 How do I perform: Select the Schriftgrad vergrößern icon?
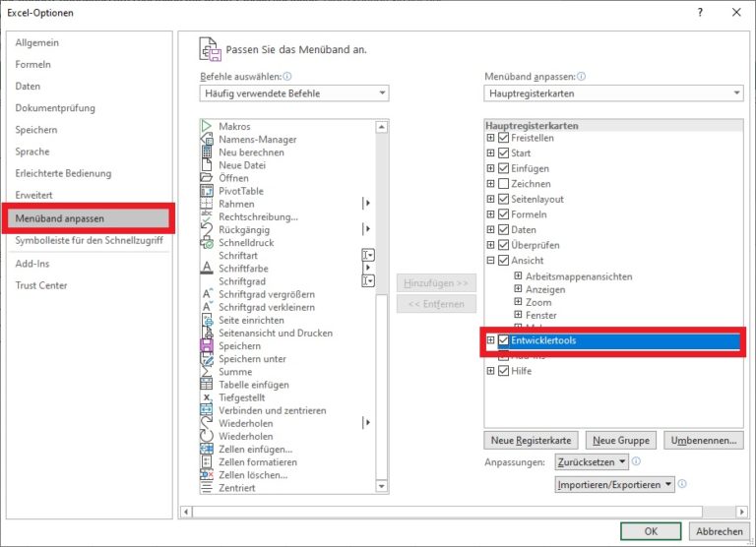[208, 294]
